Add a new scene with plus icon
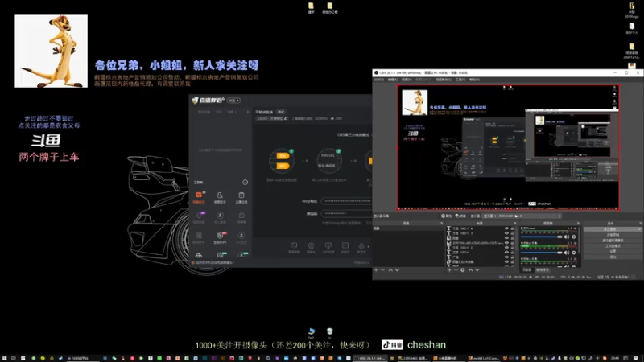Image resolution: width=644 pixels, height=362 pixels. (376, 270)
